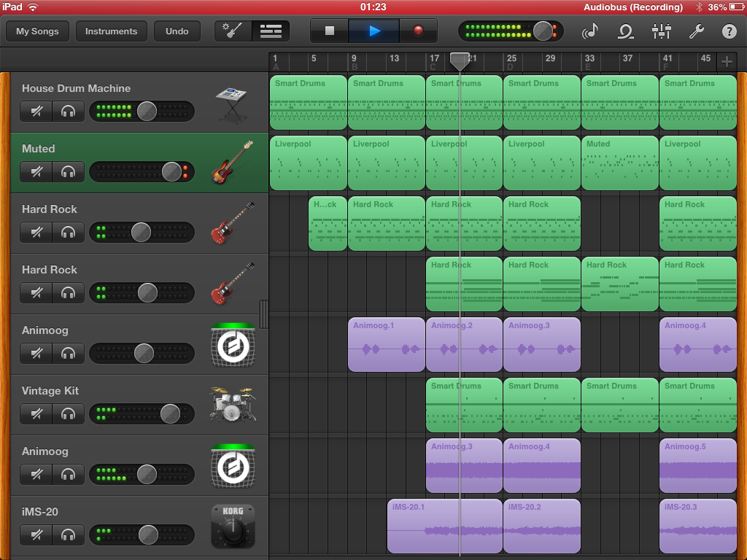The height and width of the screenshot is (560, 747).
Task: Select the first Liverpool region at bar 1
Action: [309, 163]
